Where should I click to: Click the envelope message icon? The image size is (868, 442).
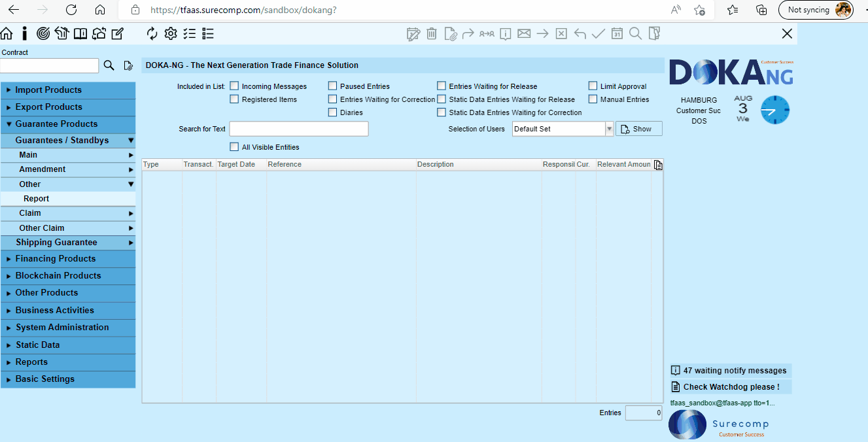click(x=524, y=33)
